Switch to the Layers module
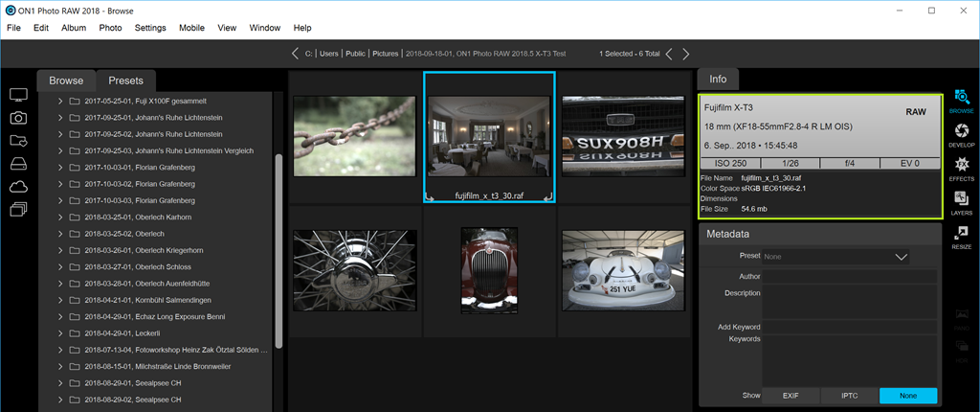 [961, 202]
